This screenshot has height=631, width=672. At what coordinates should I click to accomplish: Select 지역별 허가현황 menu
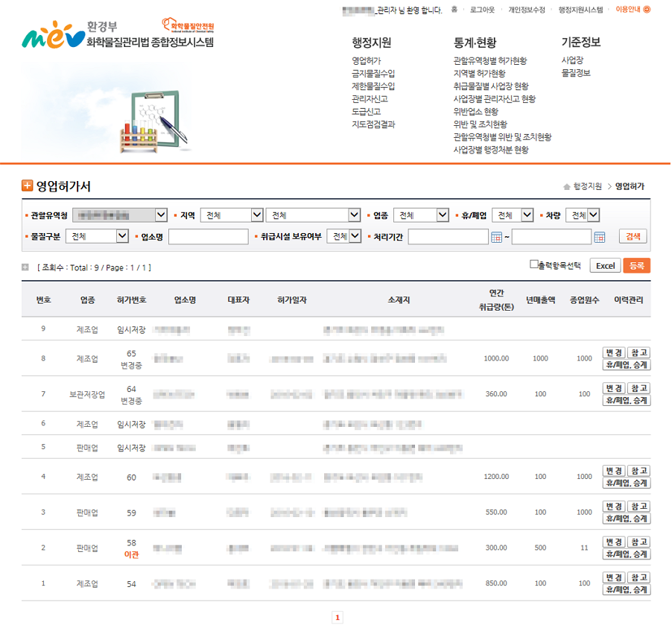(480, 74)
